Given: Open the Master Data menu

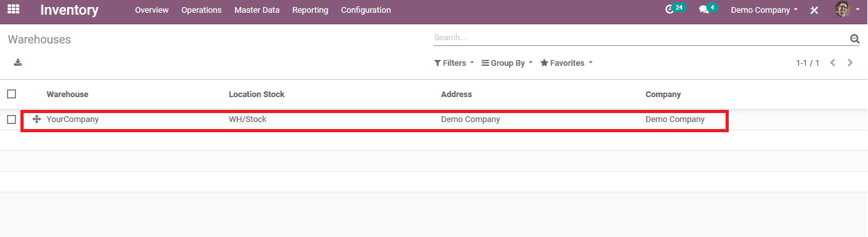Looking at the screenshot, I should pos(257,10).
